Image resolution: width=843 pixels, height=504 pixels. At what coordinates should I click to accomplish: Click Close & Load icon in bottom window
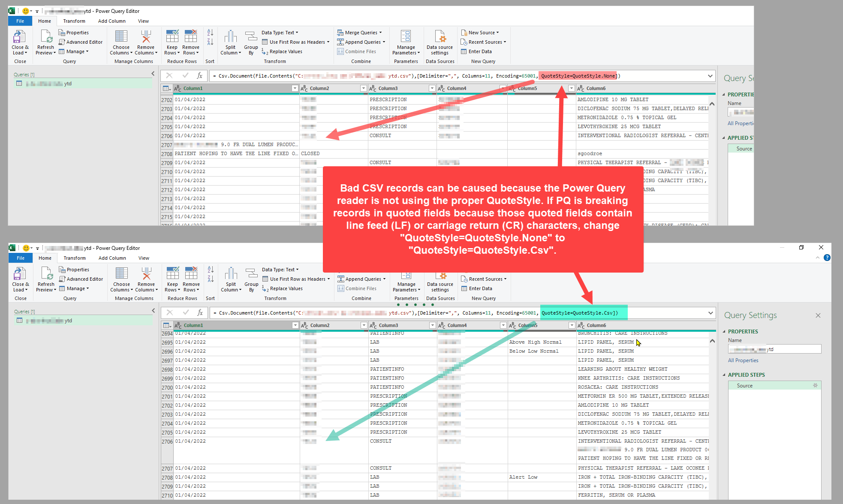point(20,274)
